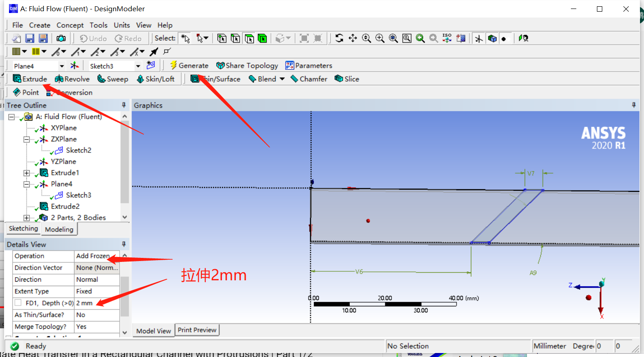Select Extrude2 in the Tree Outline
The height and width of the screenshot is (357, 644).
pos(65,206)
